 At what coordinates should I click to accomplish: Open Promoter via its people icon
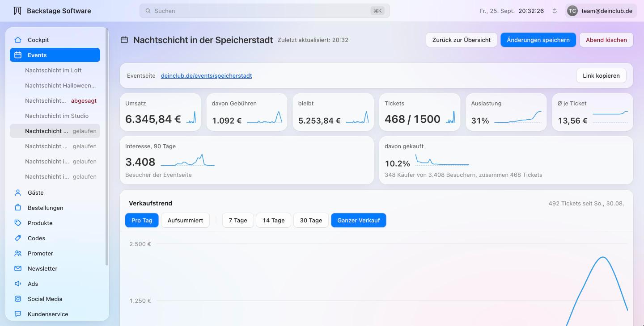point(18,253)
